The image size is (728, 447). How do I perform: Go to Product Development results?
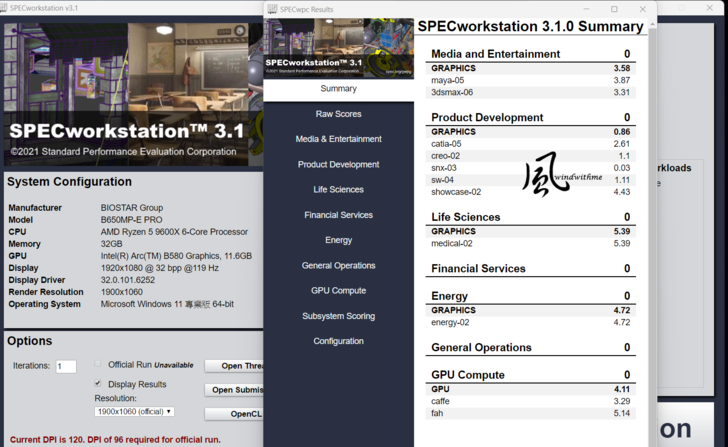tap(338, 164)
